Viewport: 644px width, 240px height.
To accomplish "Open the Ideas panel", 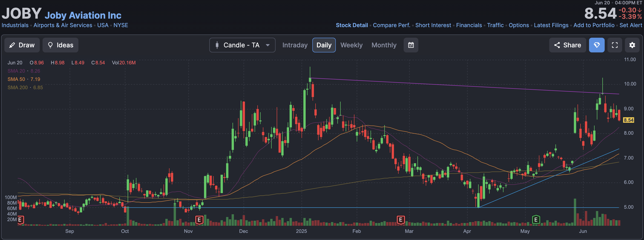I will click(60, 45).
